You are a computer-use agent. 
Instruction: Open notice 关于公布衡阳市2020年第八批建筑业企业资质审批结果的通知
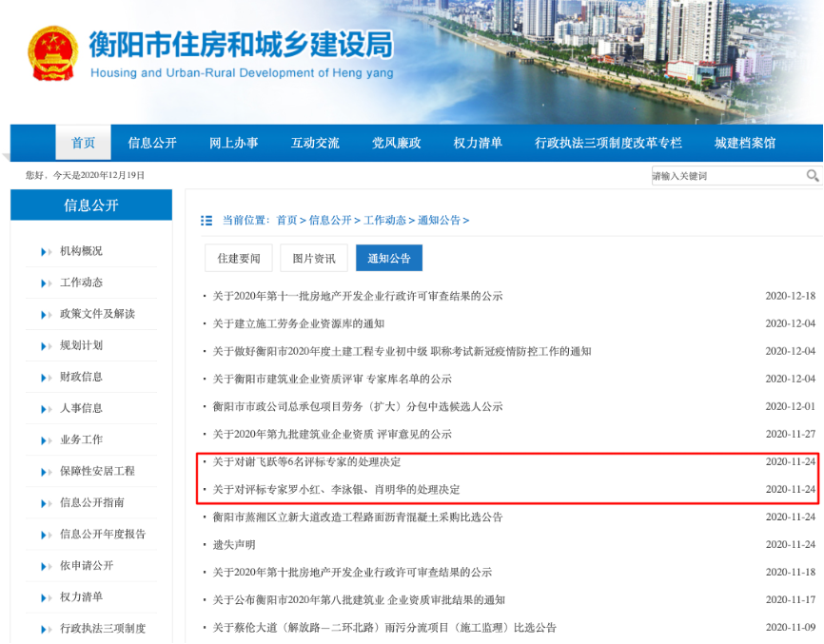click(x=359, y=600)
